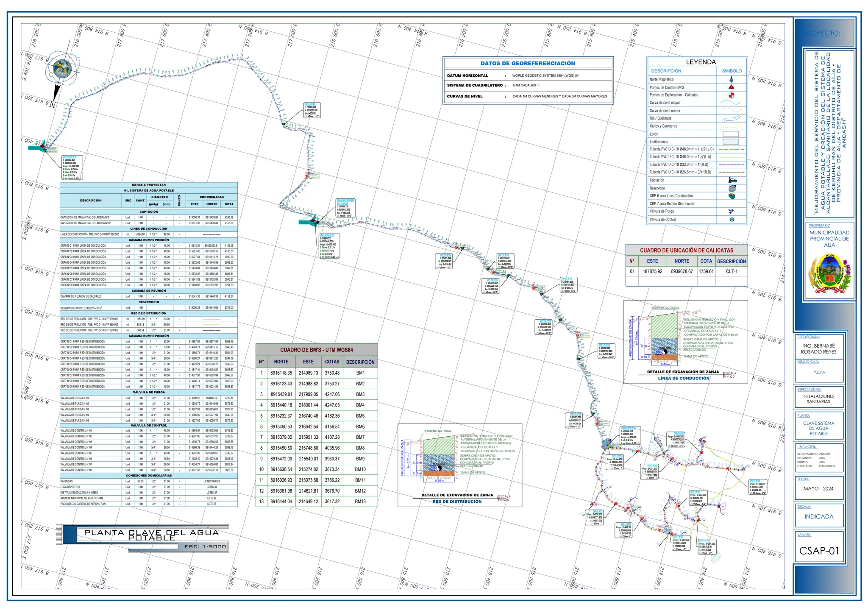Click the purple Ø33.0mm pipe line sample
868x613 pixels.
[732, 164]
